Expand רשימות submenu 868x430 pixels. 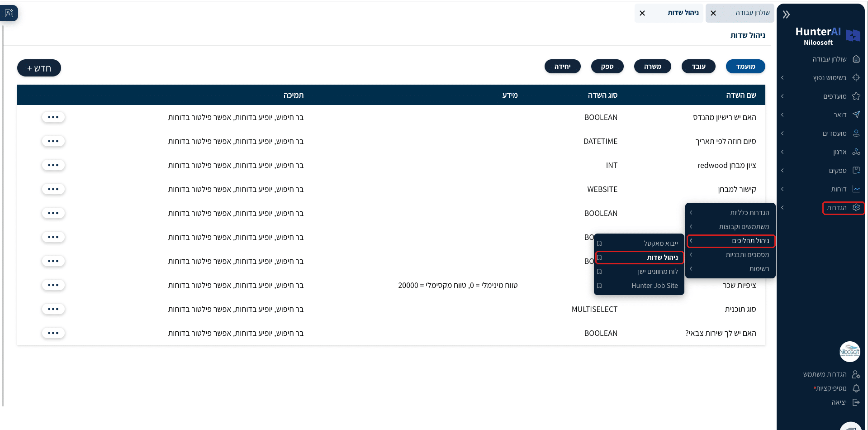(x=730, y=269)
